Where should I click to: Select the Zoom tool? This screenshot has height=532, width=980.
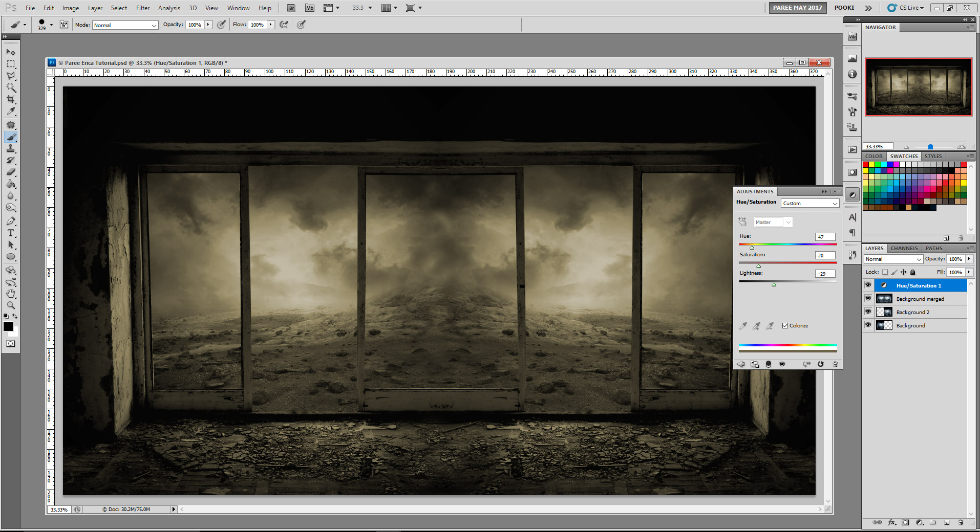pos(10,305)
